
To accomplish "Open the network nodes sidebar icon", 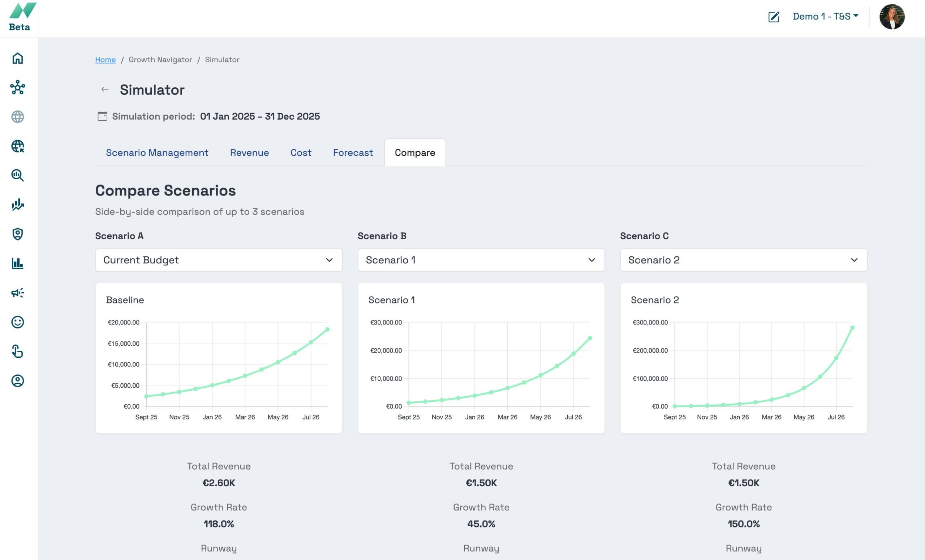I will point(18,87).
